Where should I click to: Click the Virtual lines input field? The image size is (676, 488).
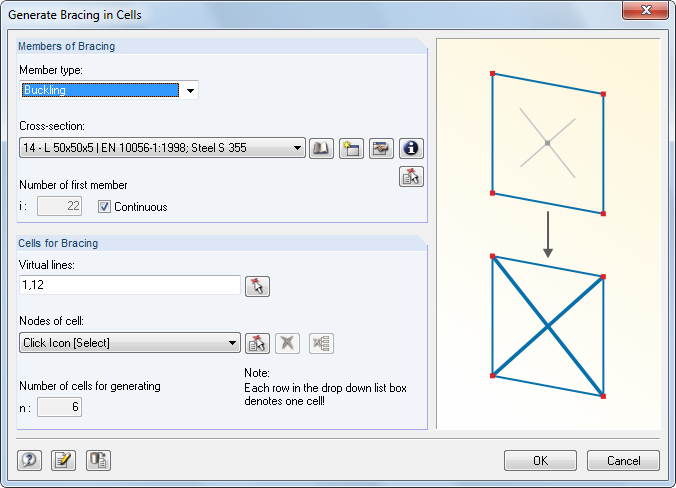point(130,285)
